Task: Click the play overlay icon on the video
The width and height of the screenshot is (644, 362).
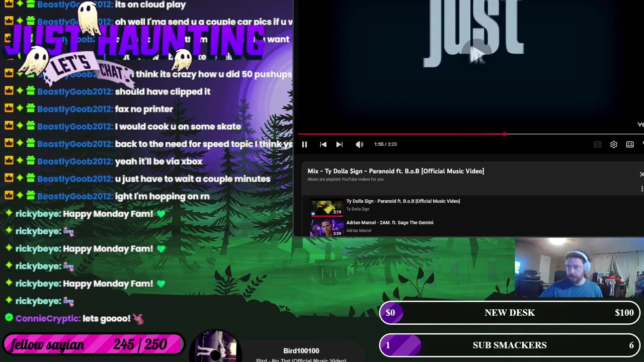Action: [x=476, y=54]
